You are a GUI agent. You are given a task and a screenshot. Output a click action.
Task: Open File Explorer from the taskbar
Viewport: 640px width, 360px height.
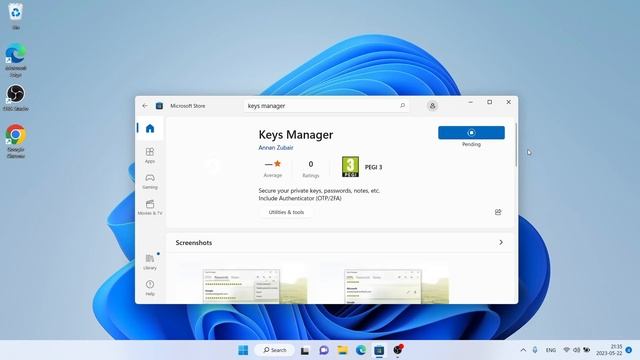[342, 350]
